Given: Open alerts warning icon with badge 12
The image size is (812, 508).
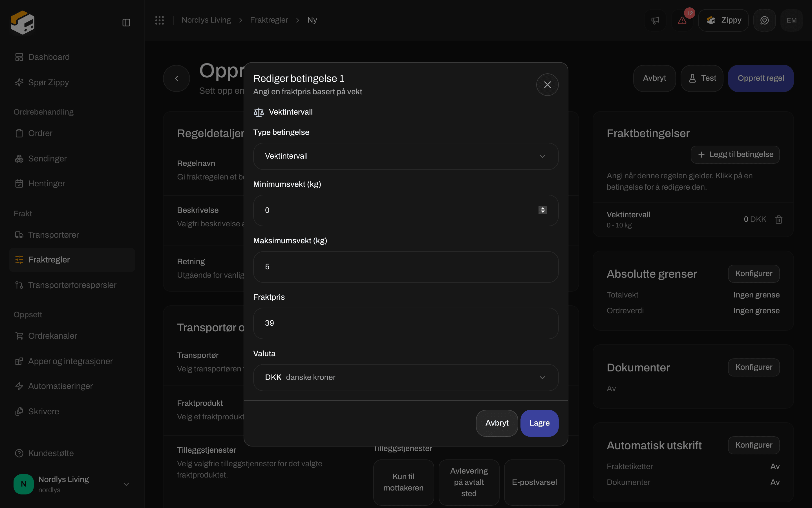Looking at the screenshot, I should pos(682,20).
